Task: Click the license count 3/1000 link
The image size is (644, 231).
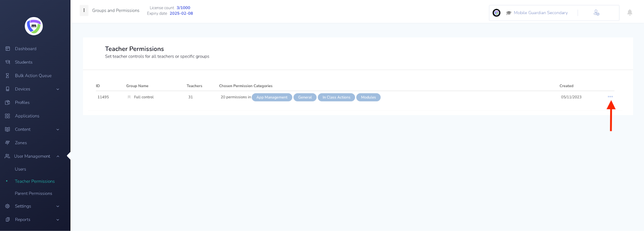Action: pos(183,8)
